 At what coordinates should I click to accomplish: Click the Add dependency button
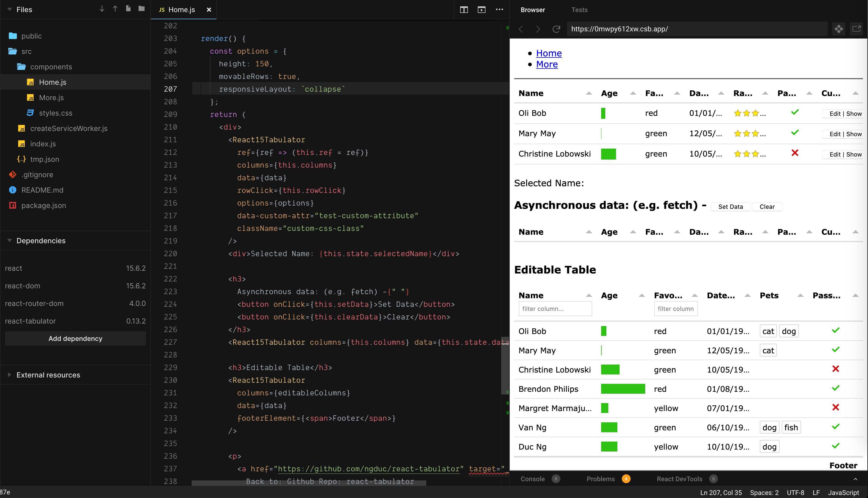(75, 338)
